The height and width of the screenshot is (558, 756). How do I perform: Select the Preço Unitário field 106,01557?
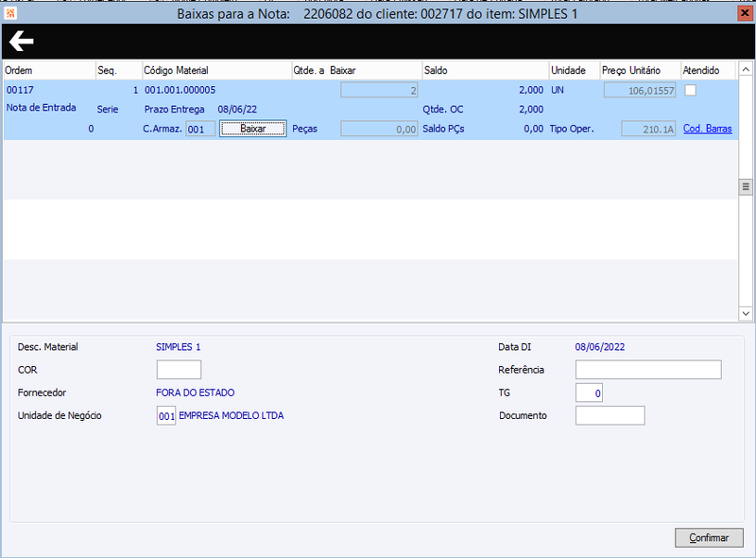(x=640, y=90)
